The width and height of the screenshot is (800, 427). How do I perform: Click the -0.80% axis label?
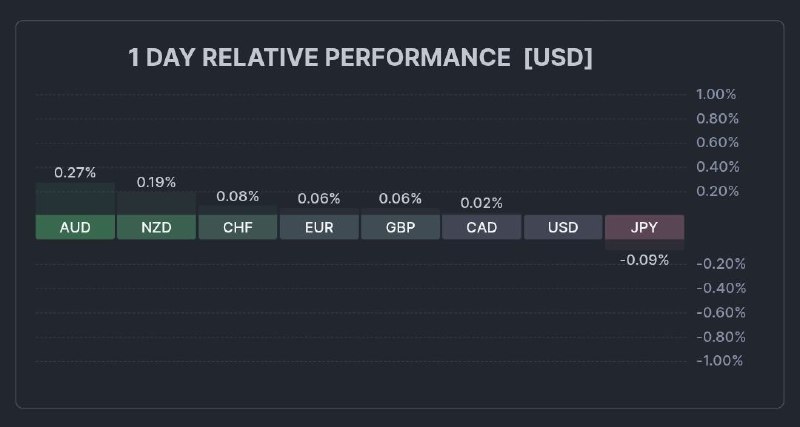[718, 336]
